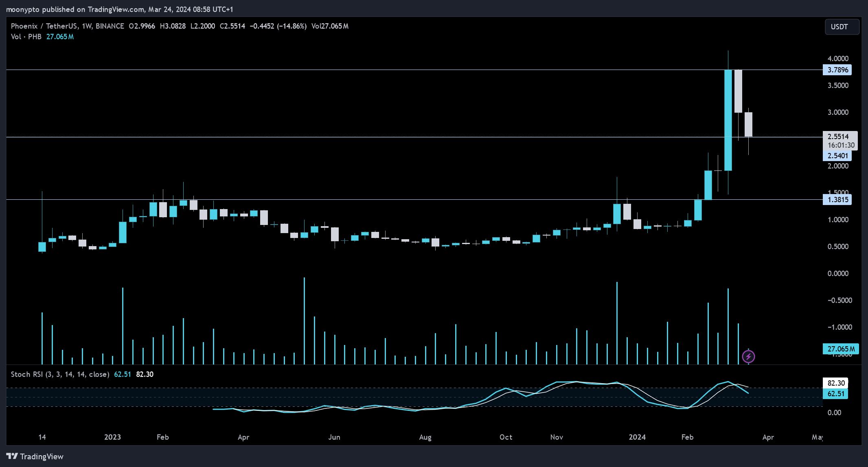The image size is (868, 467).
Task: Click the 14 time axis label
Action: click(42, 437)
